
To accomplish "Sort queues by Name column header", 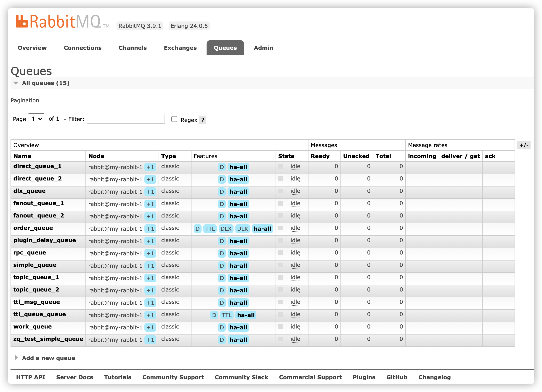I will pos(22,156).
